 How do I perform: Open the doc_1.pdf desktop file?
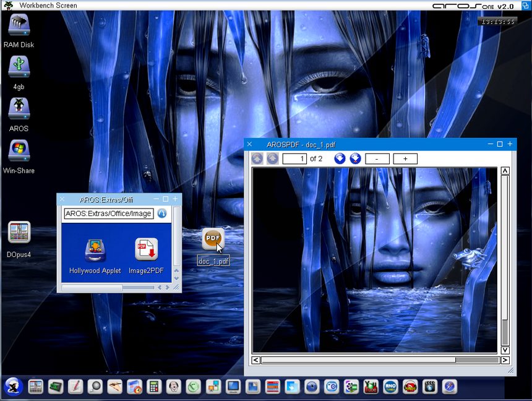coord(213,239)
